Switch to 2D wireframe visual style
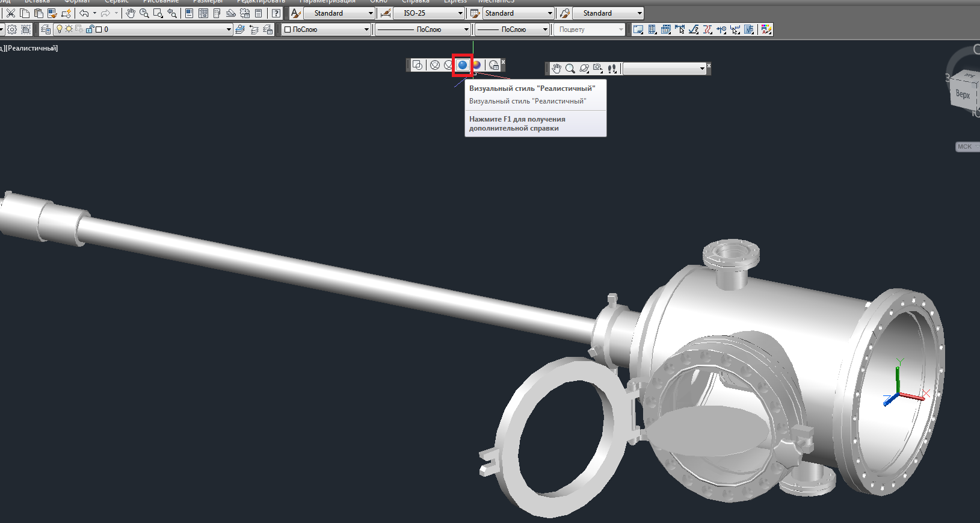980x523 pixels. (418, 65)
